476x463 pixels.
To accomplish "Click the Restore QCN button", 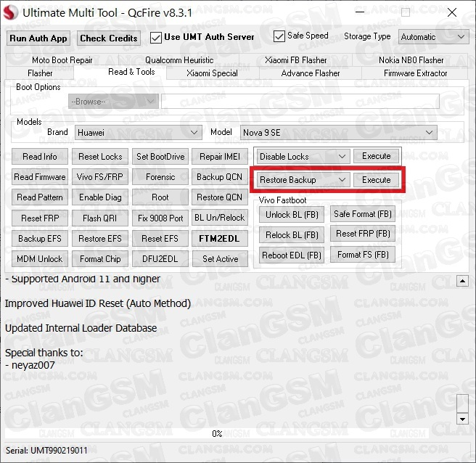I will 220,197.
